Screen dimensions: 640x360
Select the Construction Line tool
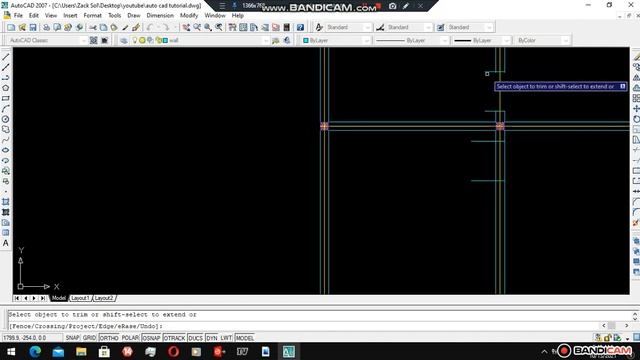[x=6, y=67]
